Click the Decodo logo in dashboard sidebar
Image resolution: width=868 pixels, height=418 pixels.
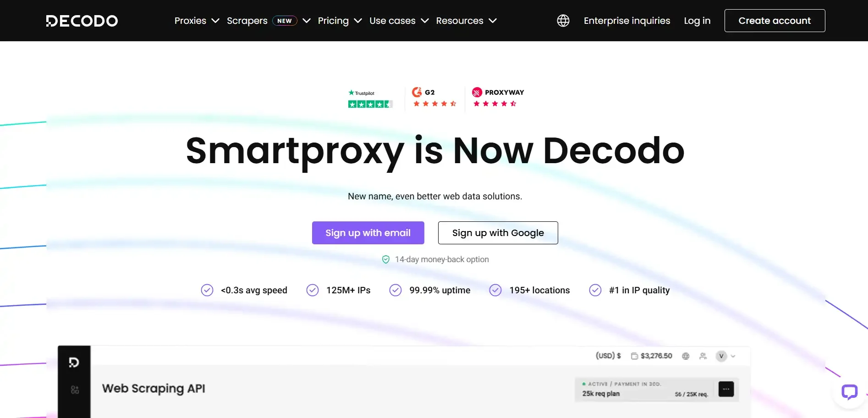tap(74, 363)
